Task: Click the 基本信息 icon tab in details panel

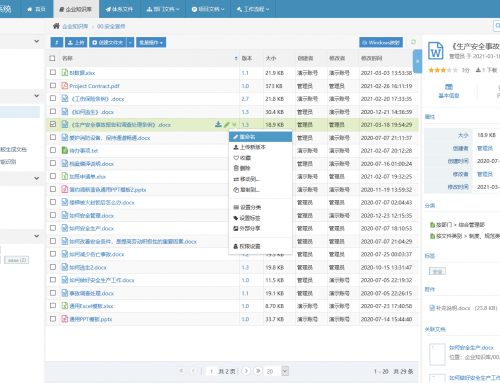Action: pyautogui.click(x=449, y=91)
